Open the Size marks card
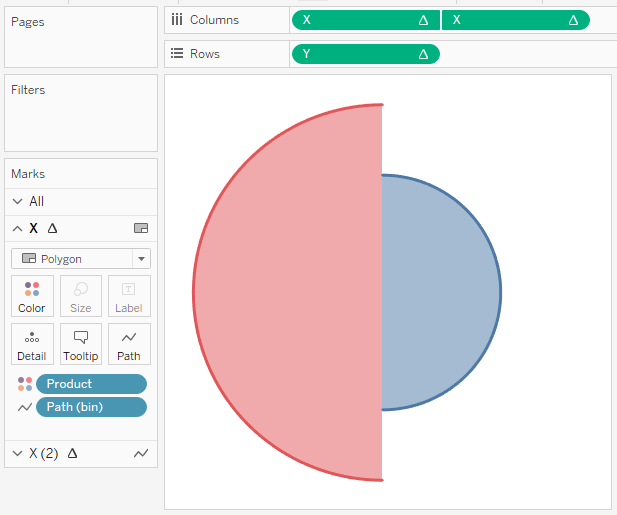The height and width of the screenshot is (515, 617). tap(81, 296)
